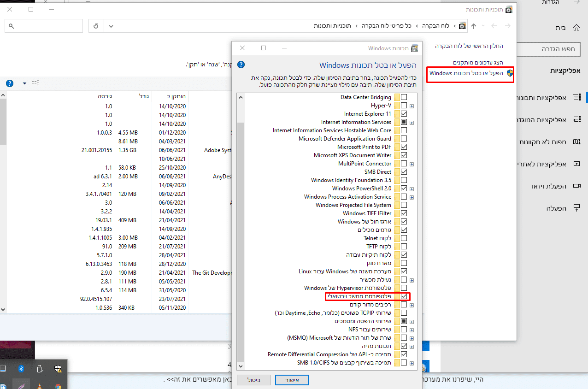Click the 1.35 GB size cell

coord(127,150)
